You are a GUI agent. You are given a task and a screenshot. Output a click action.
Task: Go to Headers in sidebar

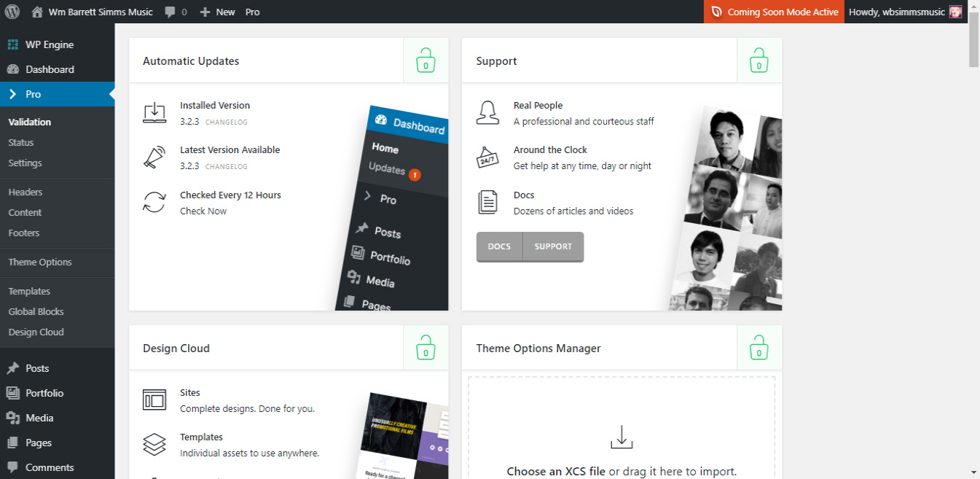(26, 192)
